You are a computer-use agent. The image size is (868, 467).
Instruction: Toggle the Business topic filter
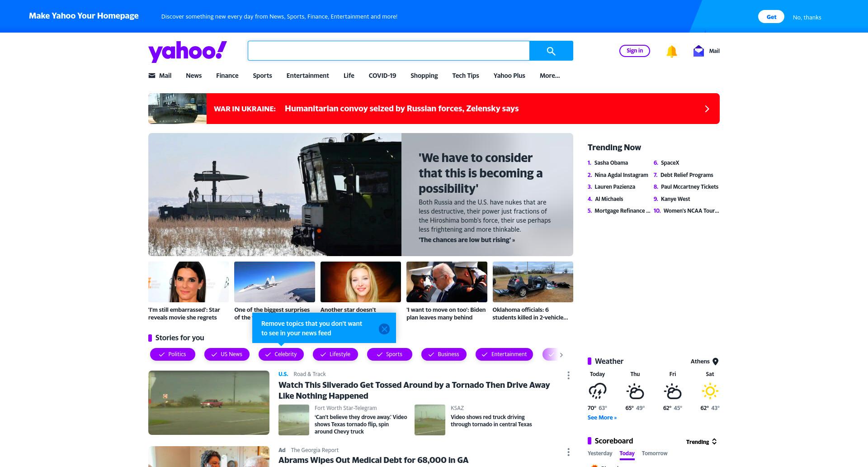click(444, 354)
